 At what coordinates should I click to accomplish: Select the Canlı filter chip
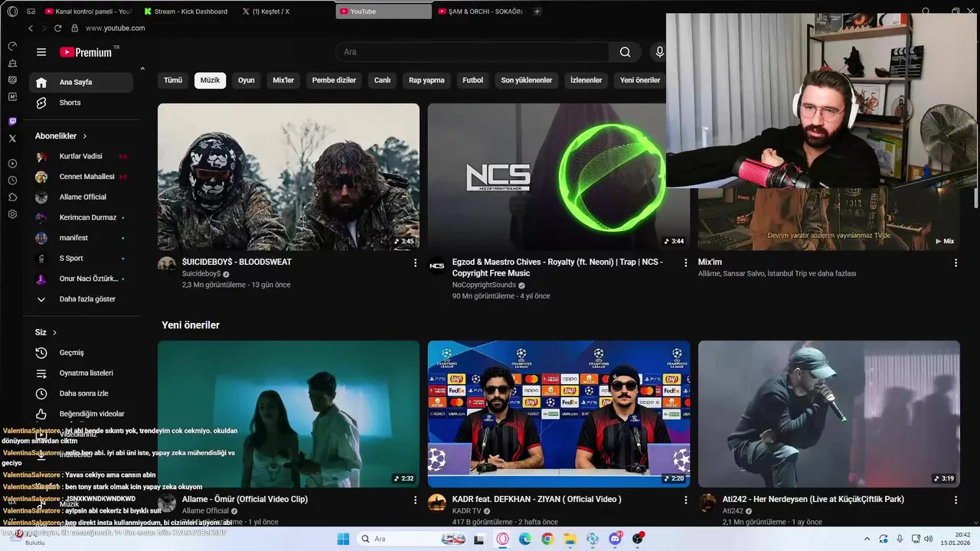[382, 80]
